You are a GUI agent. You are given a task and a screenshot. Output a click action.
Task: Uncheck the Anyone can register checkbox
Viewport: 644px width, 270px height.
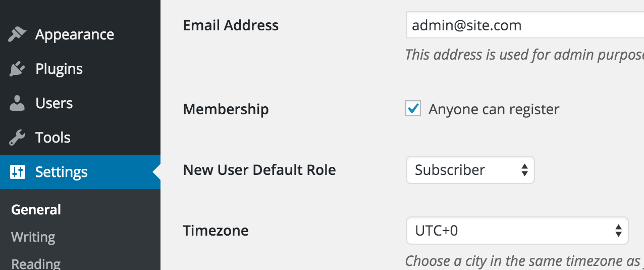tap(413, 108)
